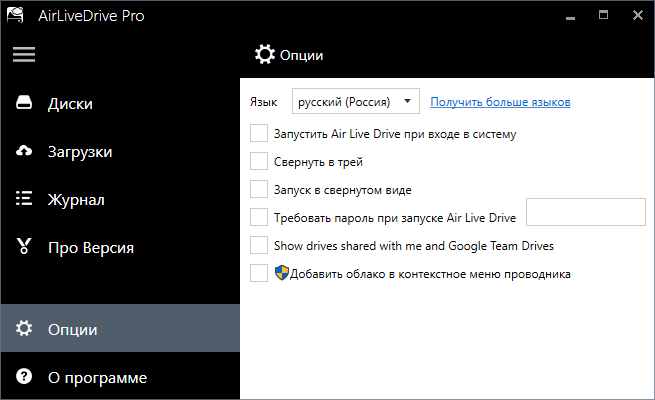Maximize the AirLiveDrive Pro window

pyautogui.click(x=603, y=15)
